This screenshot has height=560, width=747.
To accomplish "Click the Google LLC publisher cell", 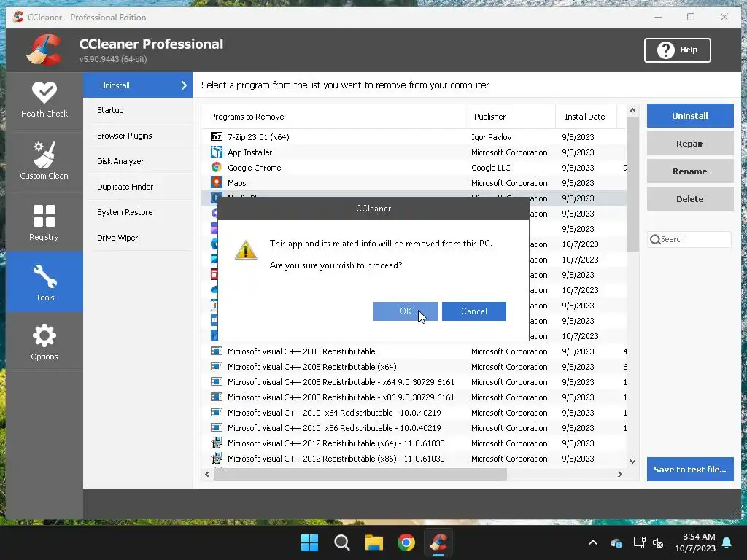I will click(x=490, y=168).
